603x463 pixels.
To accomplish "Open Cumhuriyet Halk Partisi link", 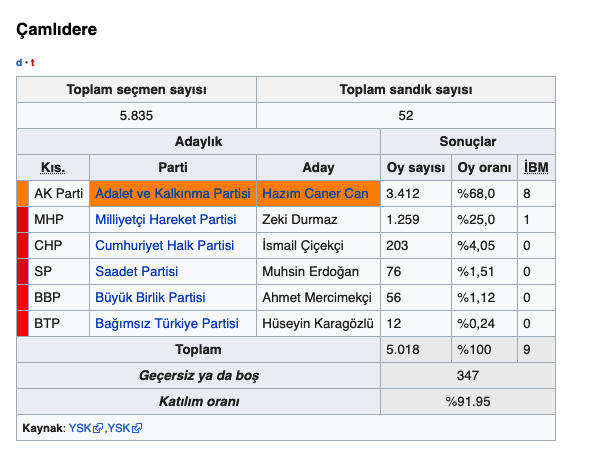I will coord(165,245).
